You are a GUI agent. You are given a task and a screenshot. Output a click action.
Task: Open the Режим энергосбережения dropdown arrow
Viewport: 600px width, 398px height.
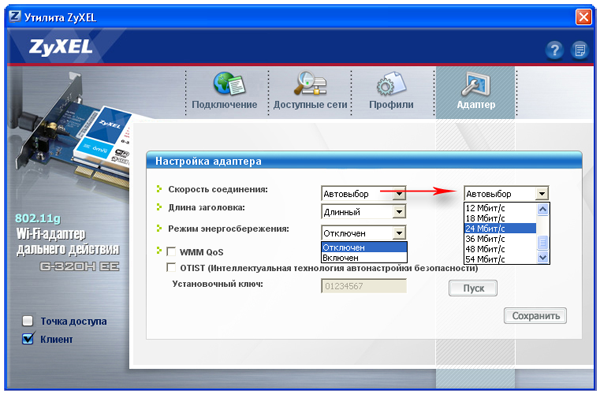399,233
